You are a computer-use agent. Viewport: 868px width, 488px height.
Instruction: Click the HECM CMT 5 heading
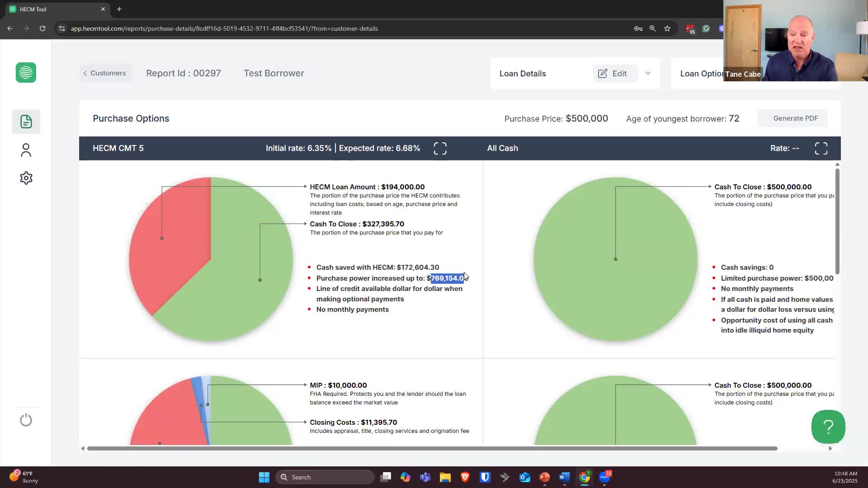pyautogui.click(x=118, y=148)
